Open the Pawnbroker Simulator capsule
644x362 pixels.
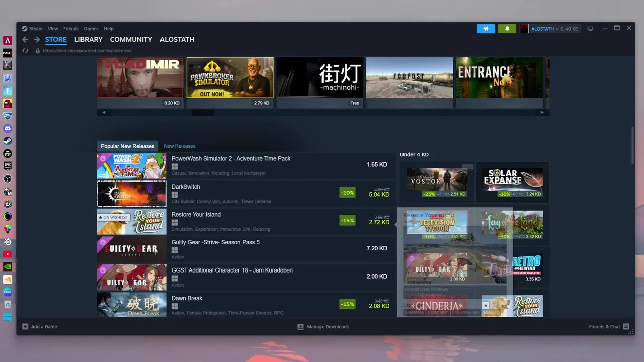pyautogui.click(x=230, y=82)
